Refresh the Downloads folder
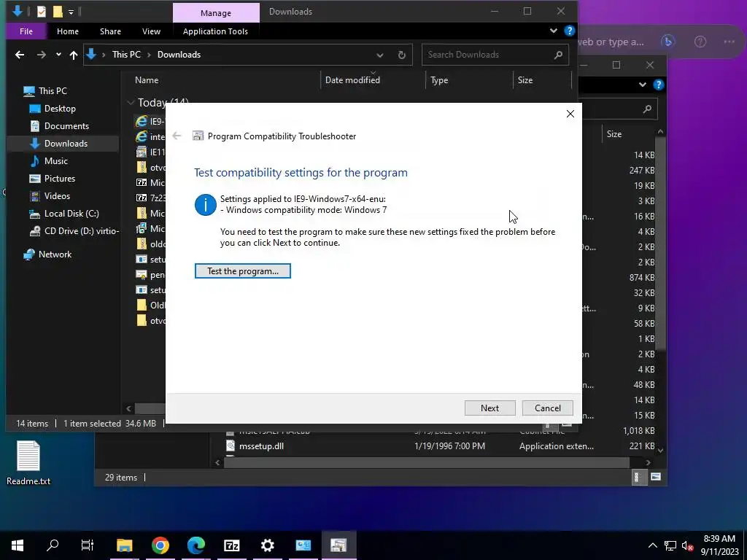Viewport: 747px width, 560px height. 402,55
